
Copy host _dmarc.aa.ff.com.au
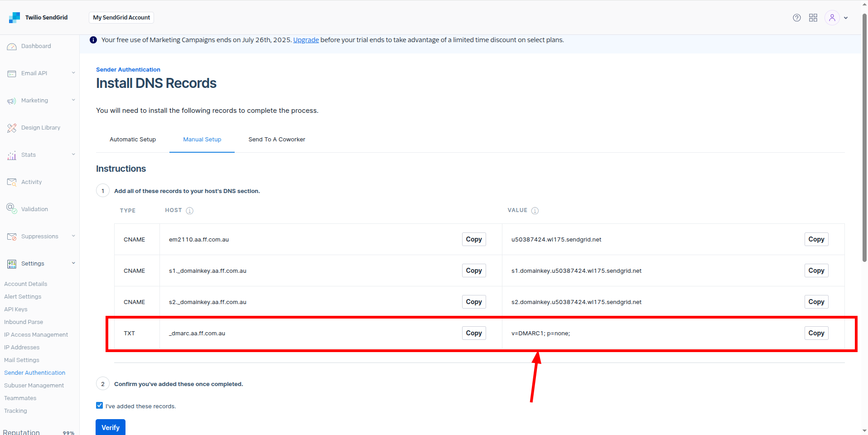point(474,333)
